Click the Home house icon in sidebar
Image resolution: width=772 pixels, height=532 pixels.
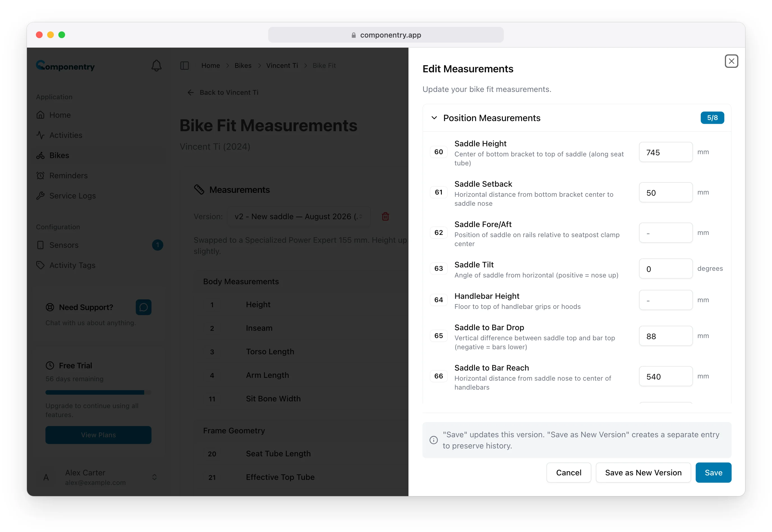pos(40,115)
